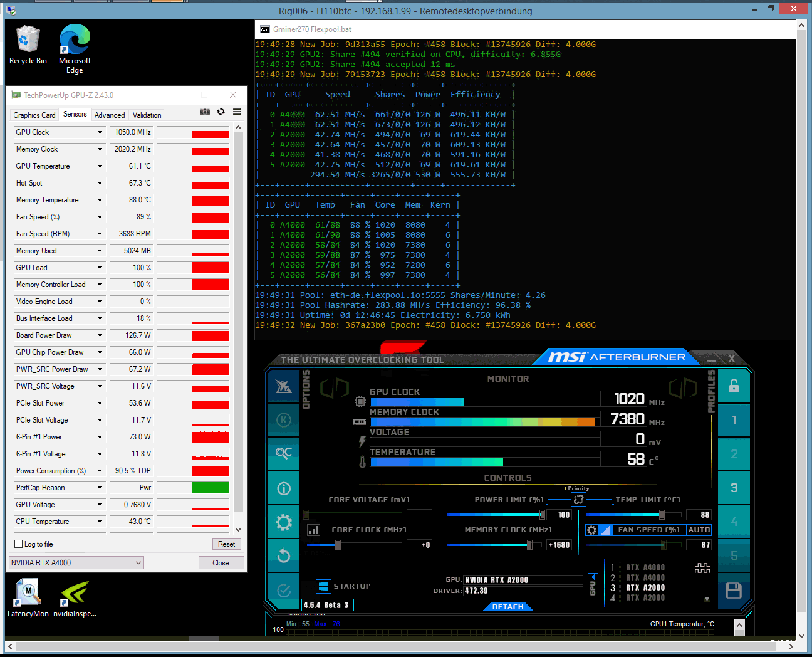812x657 pixels.
Task: Launch the OC Scanner icon
Action: coord(283,453)
